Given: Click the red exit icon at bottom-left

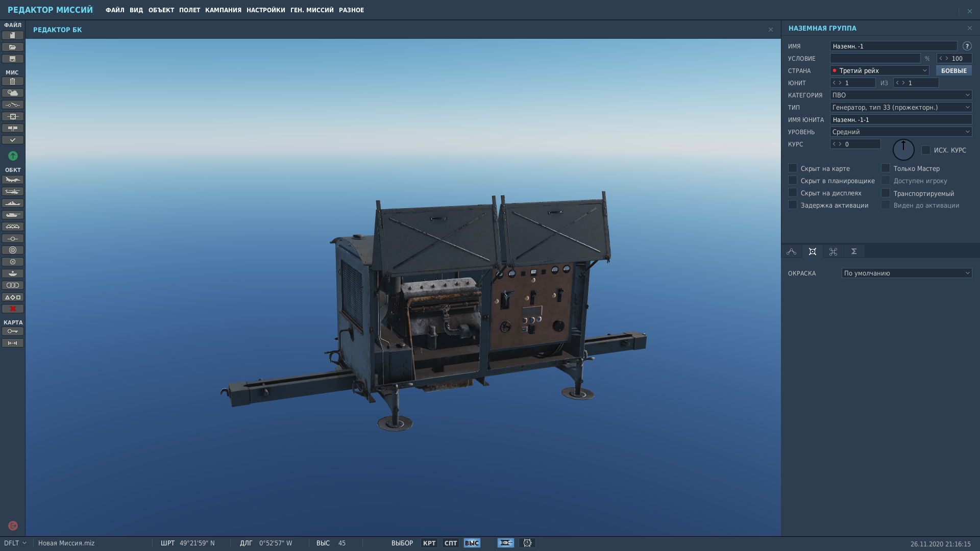Looking at the screenshot, I should click(x=13, y=525).
